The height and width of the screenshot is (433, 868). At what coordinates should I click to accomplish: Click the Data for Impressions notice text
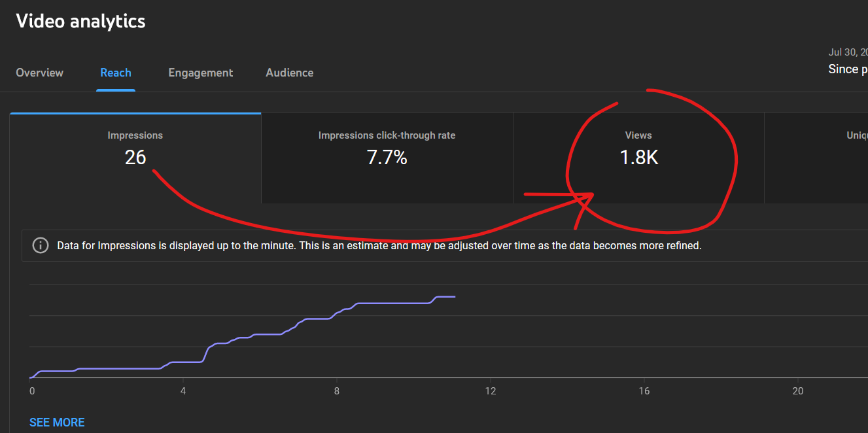[379, 246]
